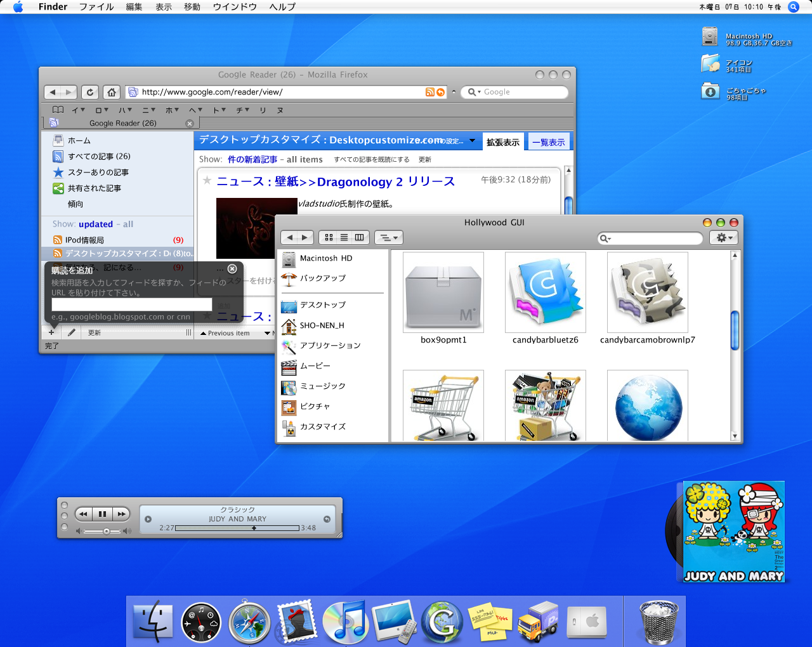Click the pencil edit icon in Reader footer
Image resolution: width=812 pixels, height=647 pixels.
72,332
